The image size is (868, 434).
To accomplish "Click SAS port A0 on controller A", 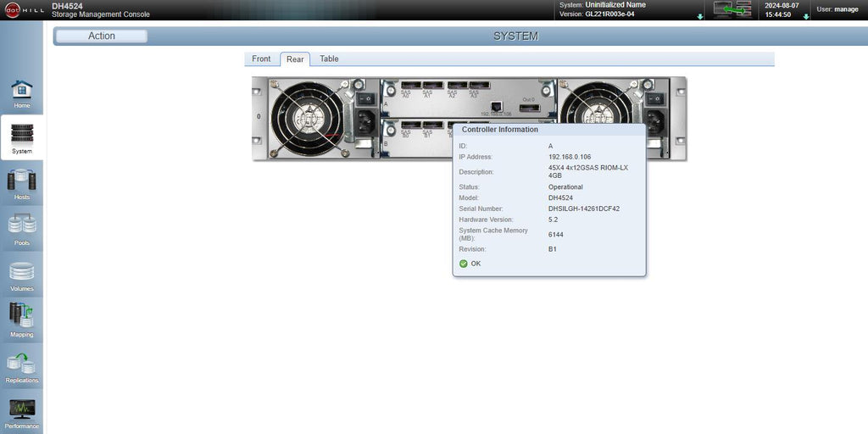I will pos(411,86).
